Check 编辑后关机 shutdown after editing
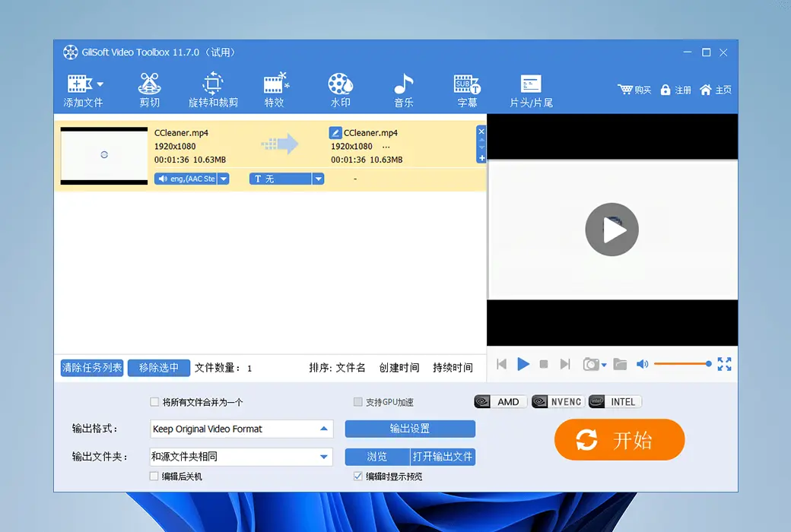The height and width of the screenshot is (532, 791). (x=154, y=476)
